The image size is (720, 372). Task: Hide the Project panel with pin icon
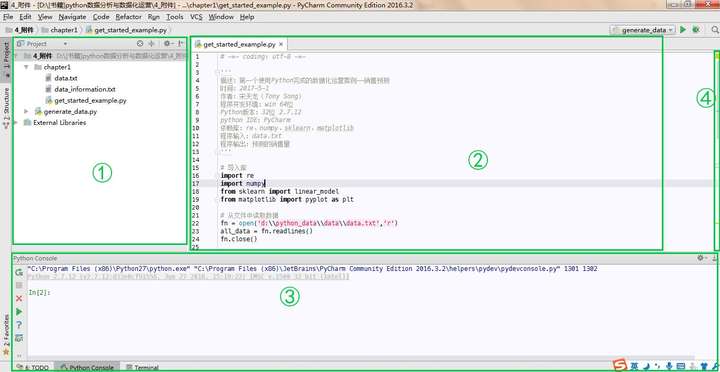coord(180,44)
